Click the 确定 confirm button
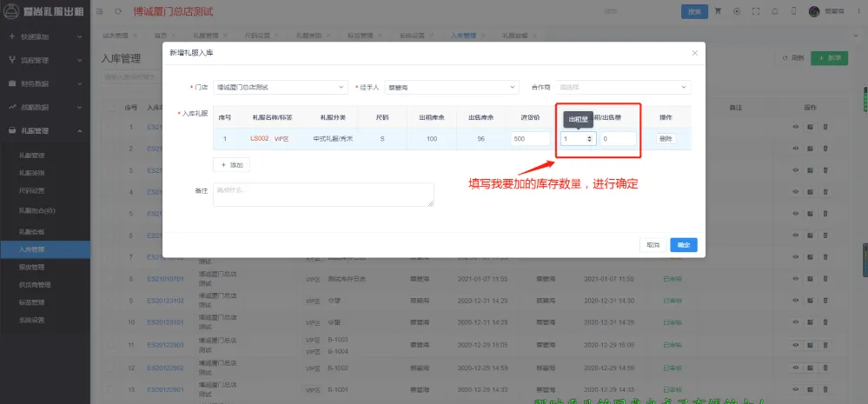The image size is (868, 404). pos(683,245)
